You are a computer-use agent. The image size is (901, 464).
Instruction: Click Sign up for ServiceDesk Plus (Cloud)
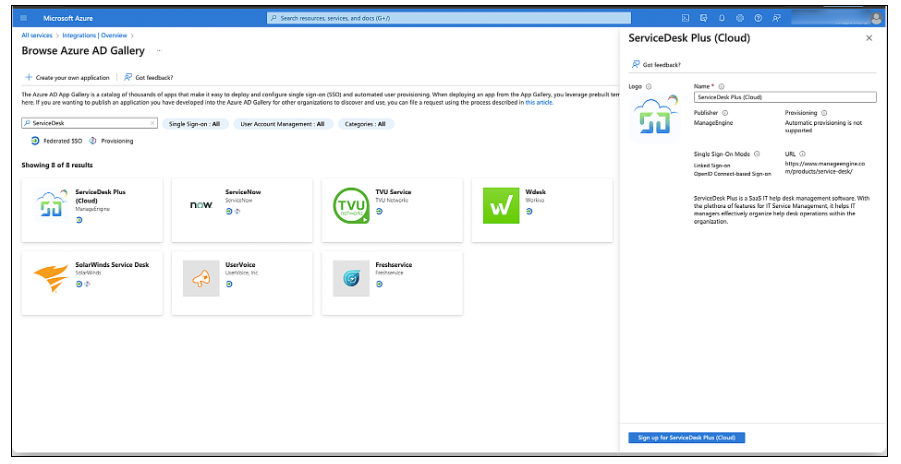[x=687, y=438]
